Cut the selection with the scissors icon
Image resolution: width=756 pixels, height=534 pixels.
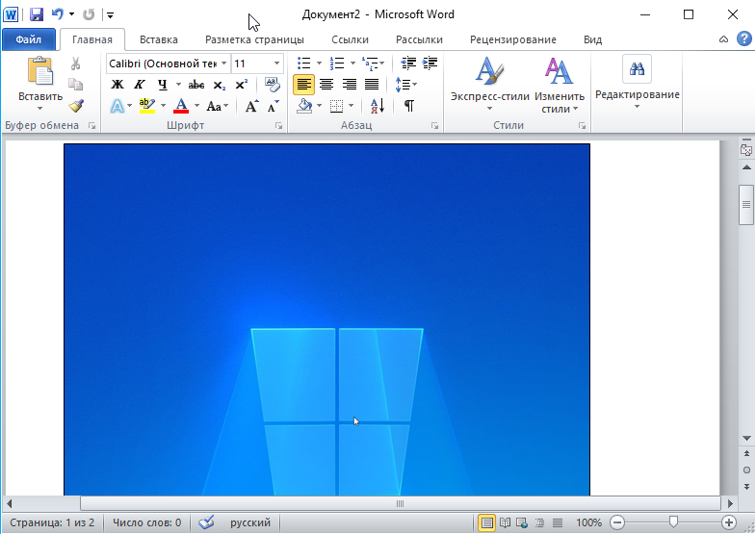pos(76,64)
